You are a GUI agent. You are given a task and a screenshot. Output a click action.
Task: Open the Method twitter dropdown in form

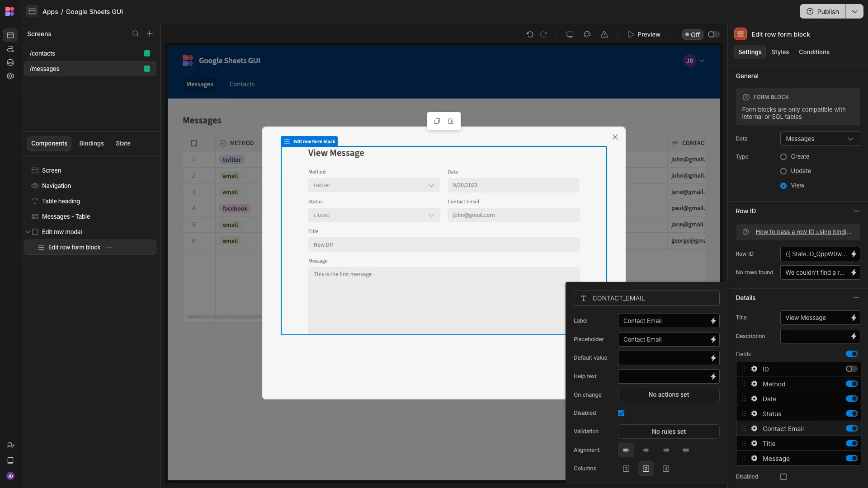[x=374, y=185]
